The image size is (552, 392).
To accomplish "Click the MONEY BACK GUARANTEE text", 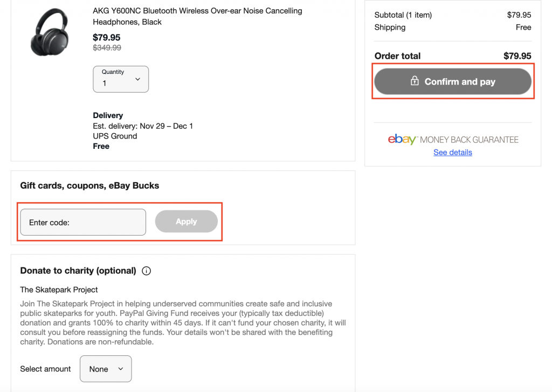I will (469, 140).
